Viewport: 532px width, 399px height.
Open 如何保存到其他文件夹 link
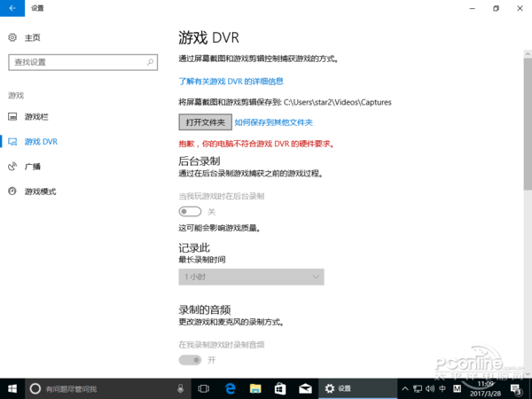tap(274, 122)
